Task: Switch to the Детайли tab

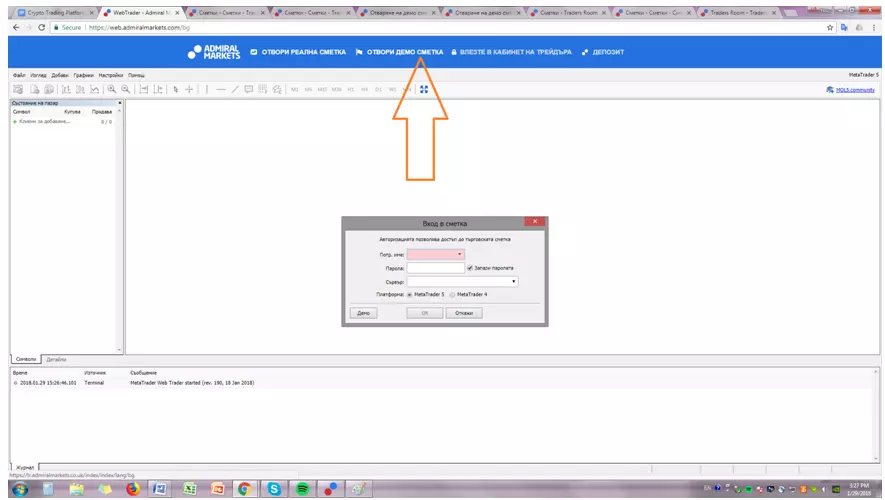Action: pos(56,359)
